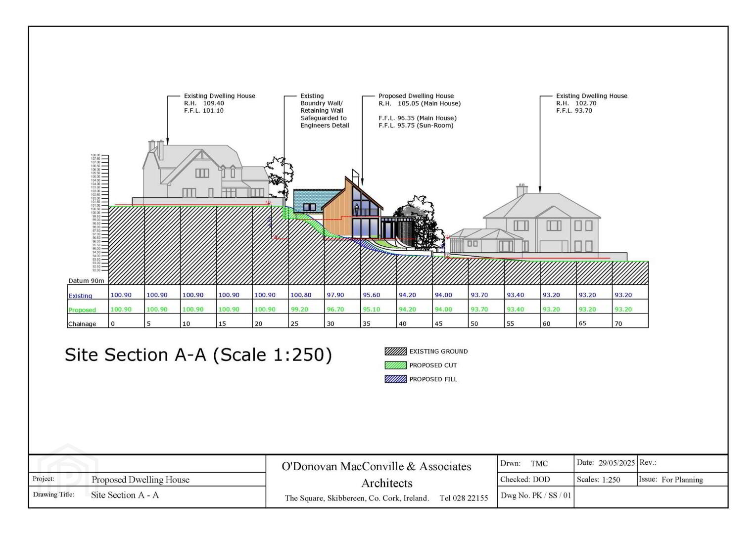
Task: Click proposed level value 99.20
Action: click(299, 310)
